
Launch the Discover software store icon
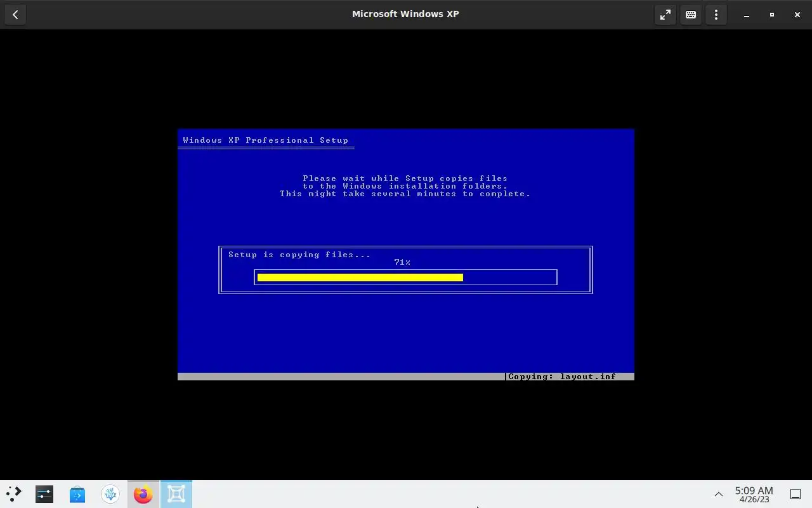pyautogui.click(x=77, y=494)
